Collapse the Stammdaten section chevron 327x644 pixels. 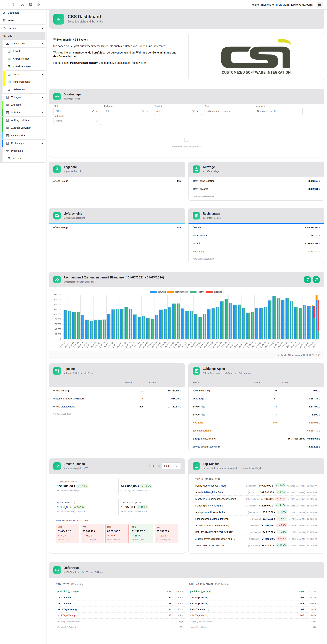coord(42,44)
